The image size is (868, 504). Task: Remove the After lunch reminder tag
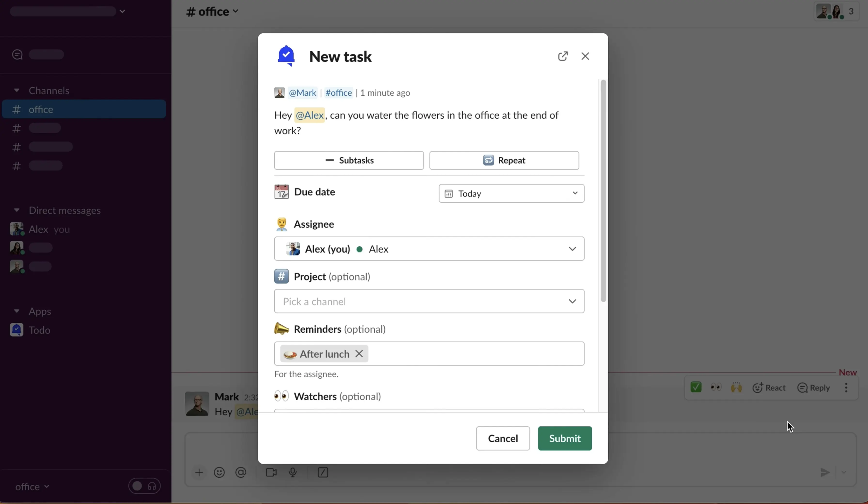(x=359, y=354)
